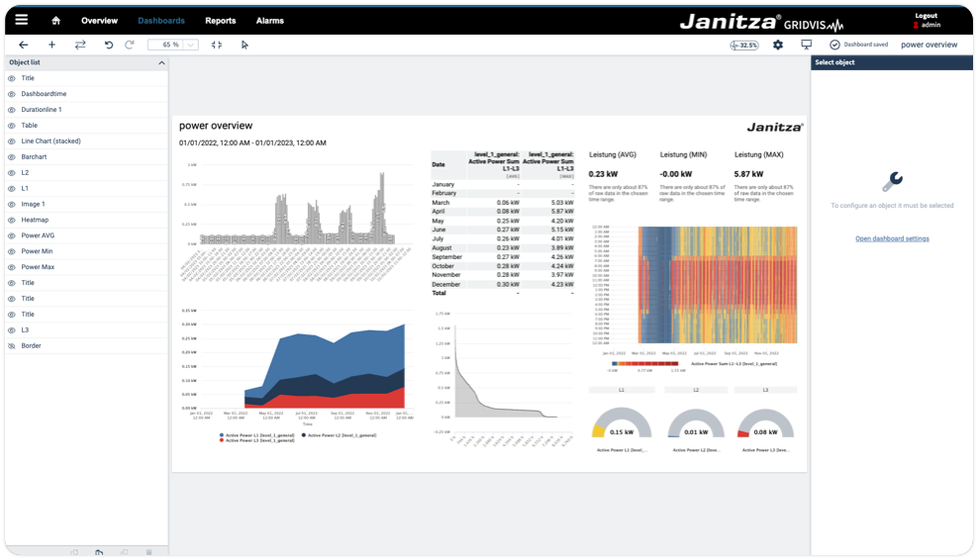
Task: Show the hidden Border object
Action: (x=12, y=345)
